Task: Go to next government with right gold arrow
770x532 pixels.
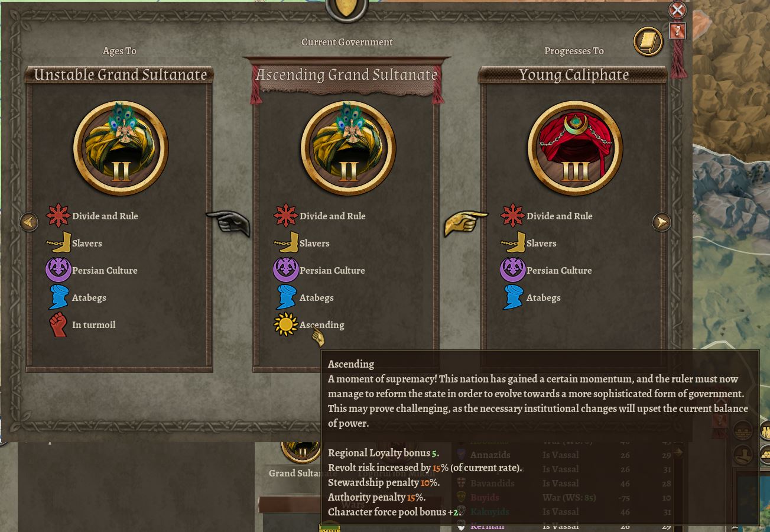Action: [x=661, y=222]
